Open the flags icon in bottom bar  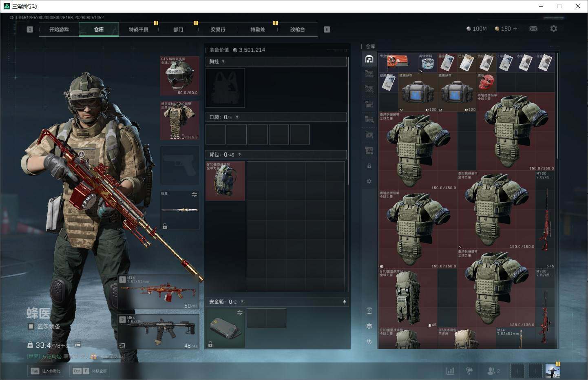coord(469,371)
